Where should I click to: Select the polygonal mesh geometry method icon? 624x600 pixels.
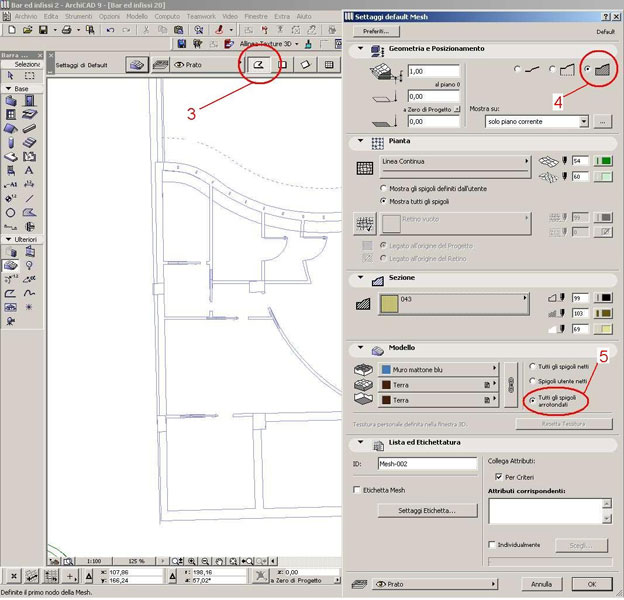(257, 65)
